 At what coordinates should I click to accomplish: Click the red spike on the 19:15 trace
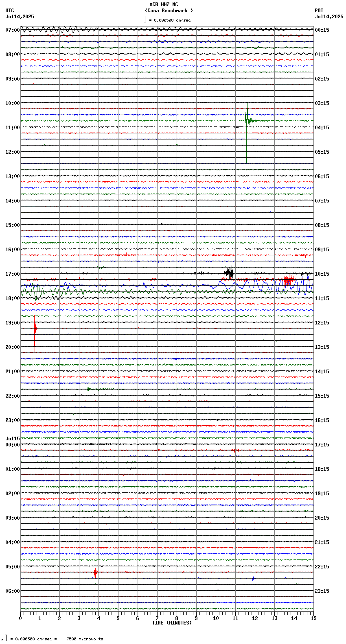coord(35,328)
